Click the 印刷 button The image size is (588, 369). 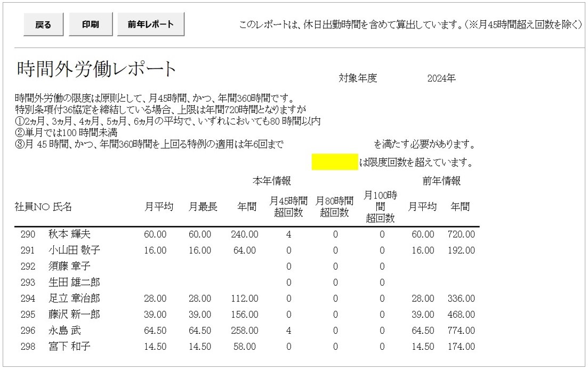[x=91, y=25]
